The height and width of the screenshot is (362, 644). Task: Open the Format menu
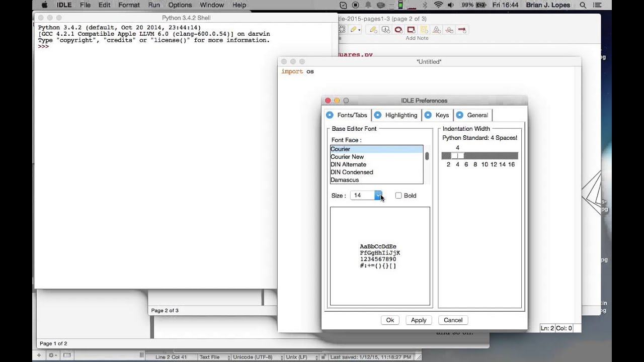[129, 5]
